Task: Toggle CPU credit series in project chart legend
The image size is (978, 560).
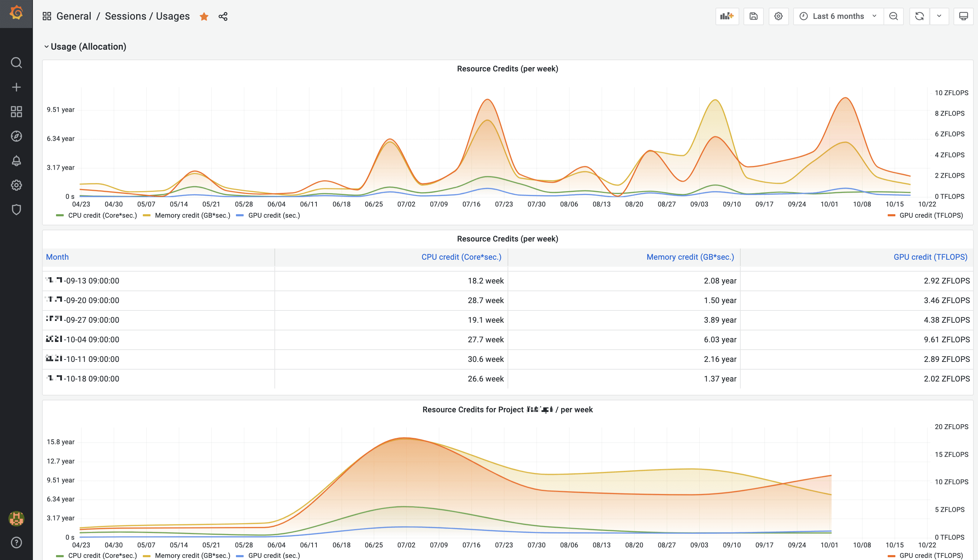Action: [102, 555]
